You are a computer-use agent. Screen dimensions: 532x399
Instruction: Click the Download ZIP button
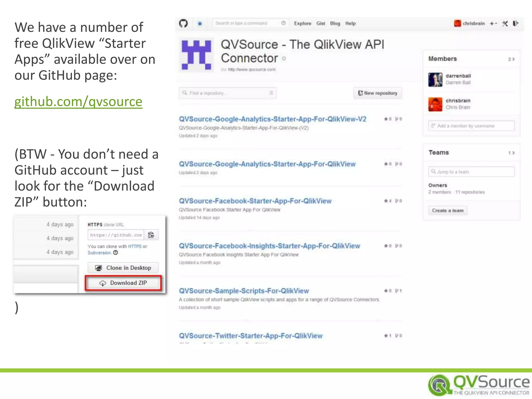[x=123, y=283]
